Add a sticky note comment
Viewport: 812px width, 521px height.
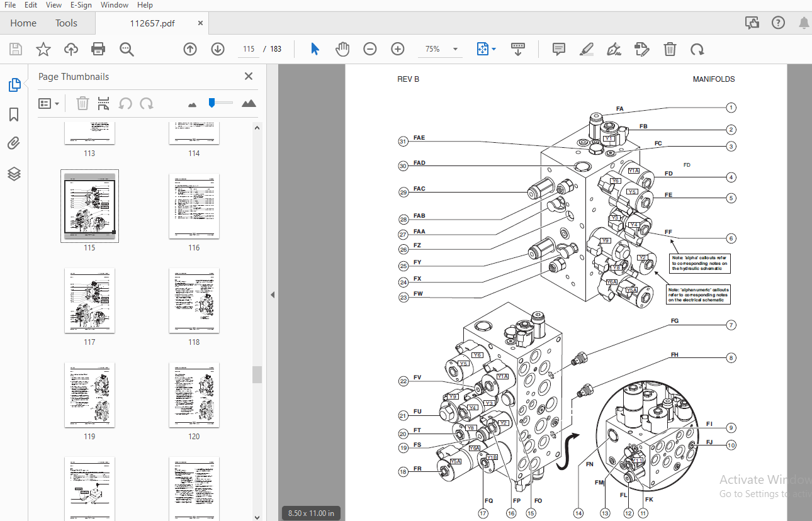point(559,49)
